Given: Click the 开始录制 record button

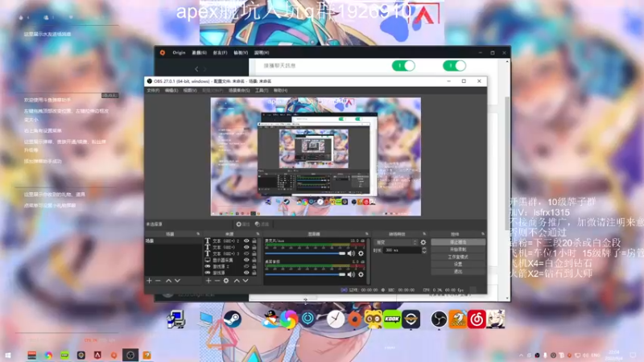Looking at the screenshot, I should click(458, 249).
